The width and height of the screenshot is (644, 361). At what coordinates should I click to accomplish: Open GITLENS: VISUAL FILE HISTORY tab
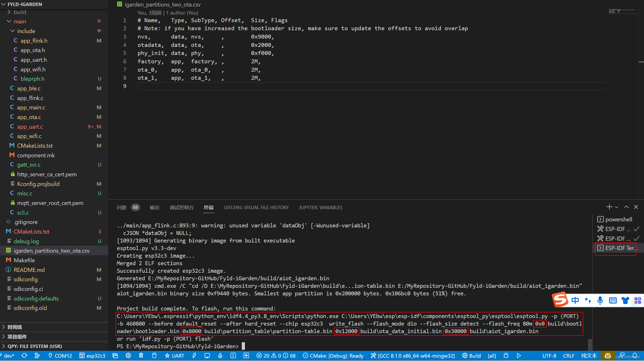click(256, 207)
